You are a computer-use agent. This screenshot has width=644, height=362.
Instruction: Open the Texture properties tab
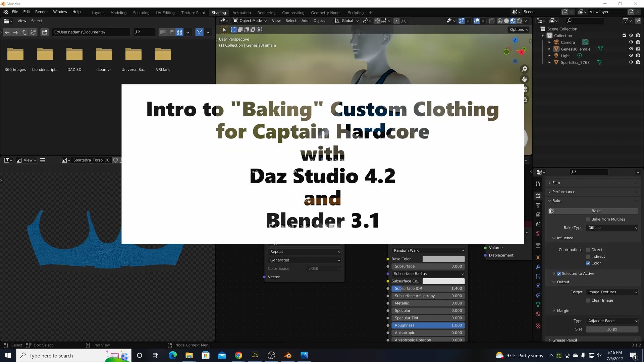tap(538, 326)
